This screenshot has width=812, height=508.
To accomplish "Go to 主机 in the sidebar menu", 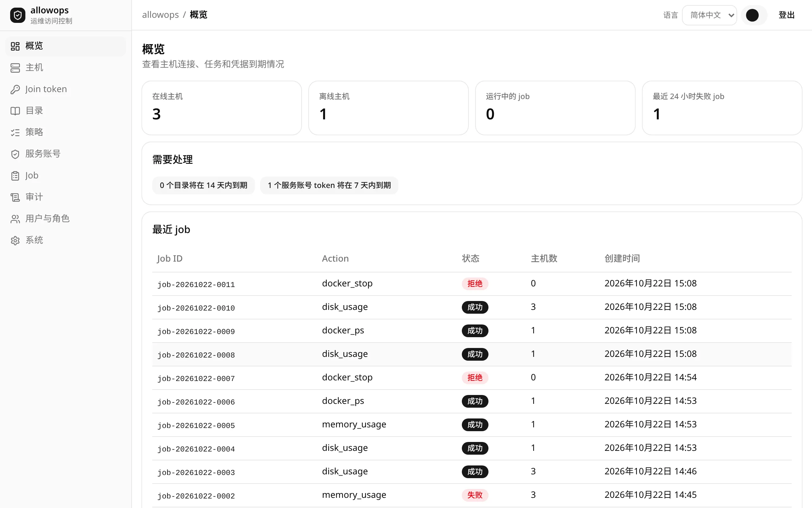I will point(65,68).
